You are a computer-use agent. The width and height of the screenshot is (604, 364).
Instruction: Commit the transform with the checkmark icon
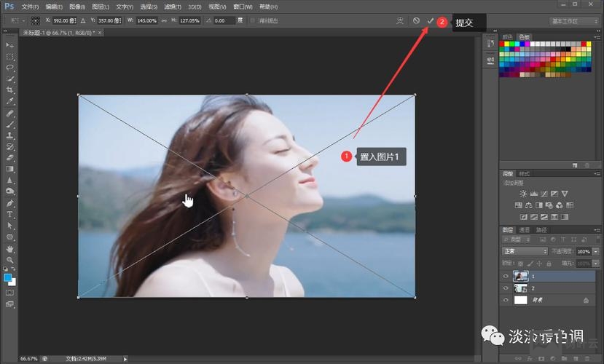click(x=431, y=21)
